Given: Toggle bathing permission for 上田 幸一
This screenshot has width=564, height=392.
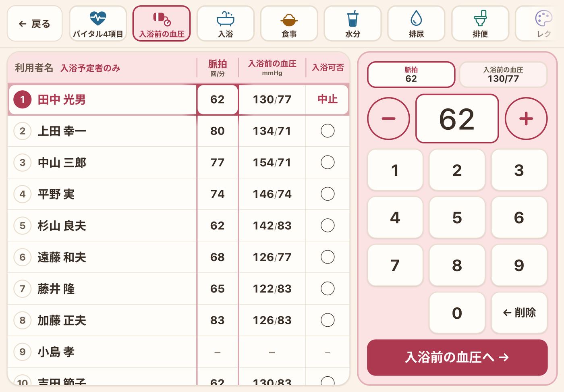Looking at the screenshot, I should click(x=328, y=131).
